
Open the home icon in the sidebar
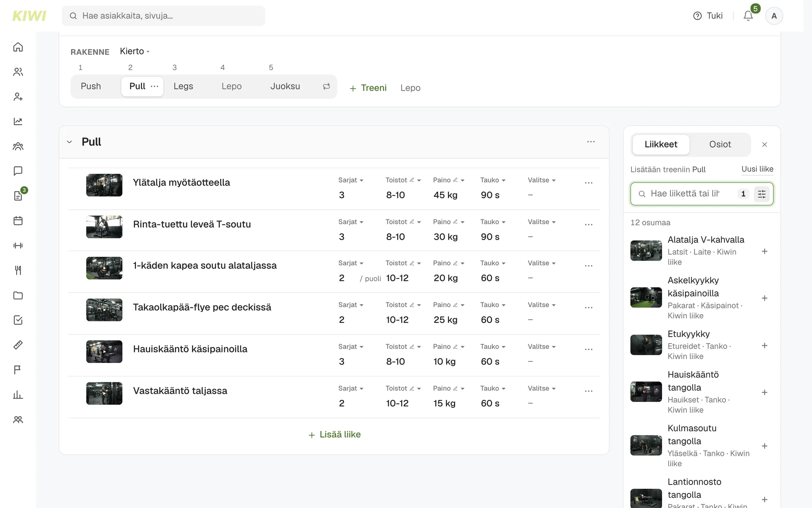tap(18, 47)
